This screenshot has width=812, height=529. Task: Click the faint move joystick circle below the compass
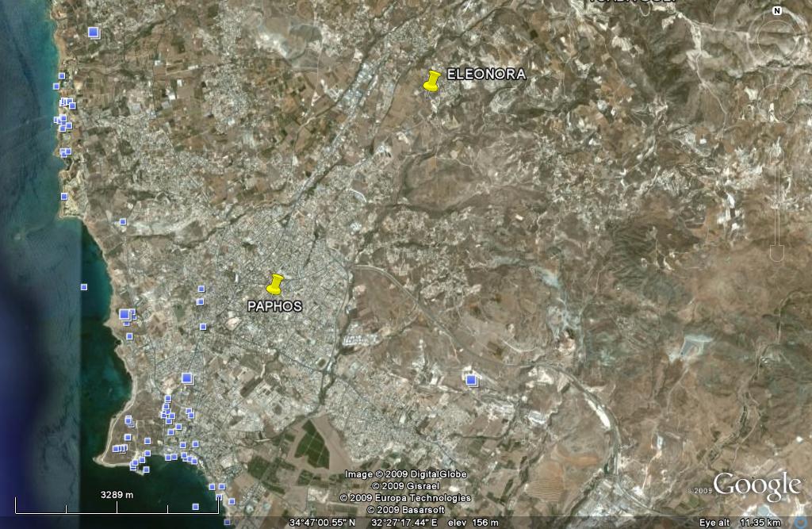point(777,102)
